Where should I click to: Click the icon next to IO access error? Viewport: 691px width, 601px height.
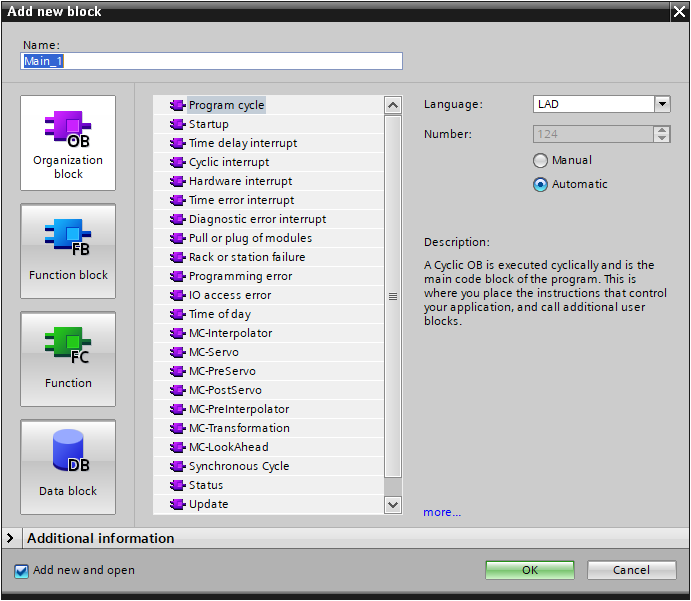tap(177, 295)
